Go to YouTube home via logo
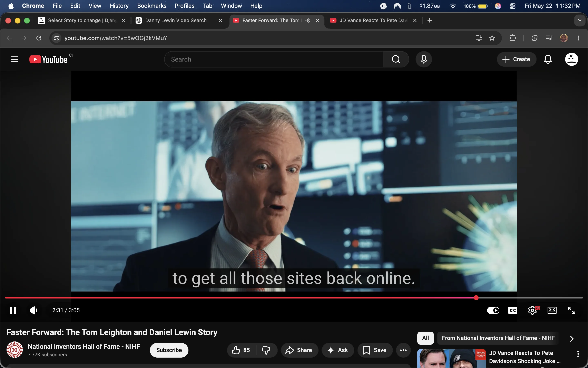The height and width of the screenshot is (368, 588). 48,59
